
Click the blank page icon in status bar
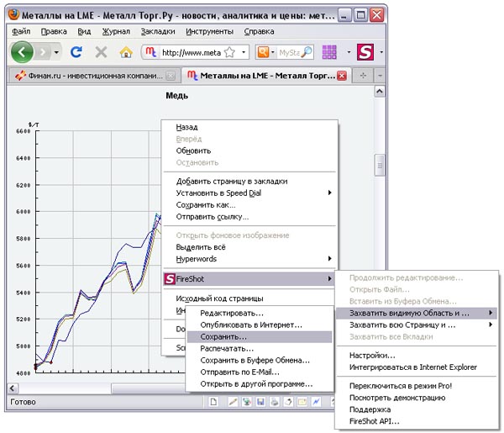tap(213, 402)
